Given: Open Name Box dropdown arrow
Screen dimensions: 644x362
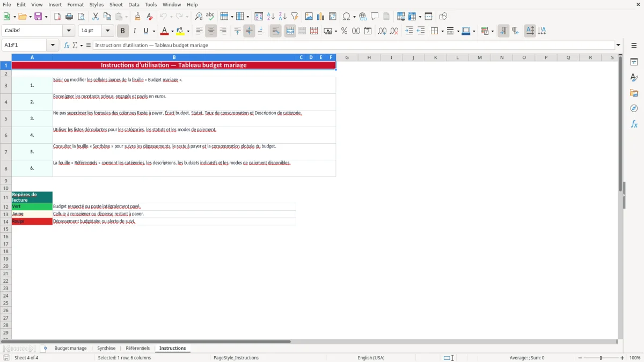Looking at the screenshot, I should [53, 45].
